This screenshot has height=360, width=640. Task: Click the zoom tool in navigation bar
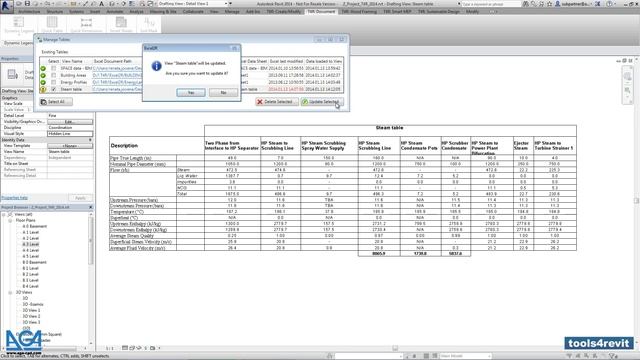pos(628,90)
